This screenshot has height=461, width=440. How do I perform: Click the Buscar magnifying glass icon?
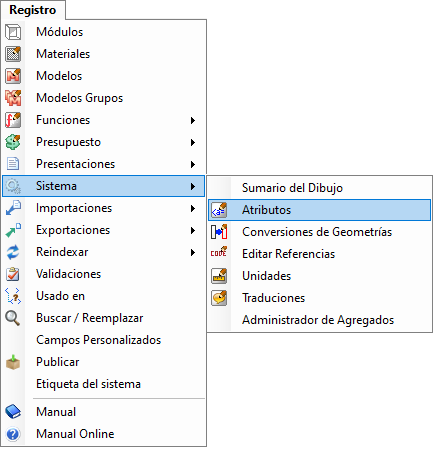pos(13,318)
